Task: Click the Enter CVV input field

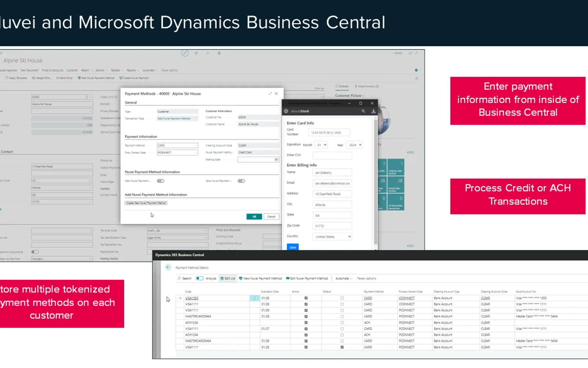Action: [332, 156]
